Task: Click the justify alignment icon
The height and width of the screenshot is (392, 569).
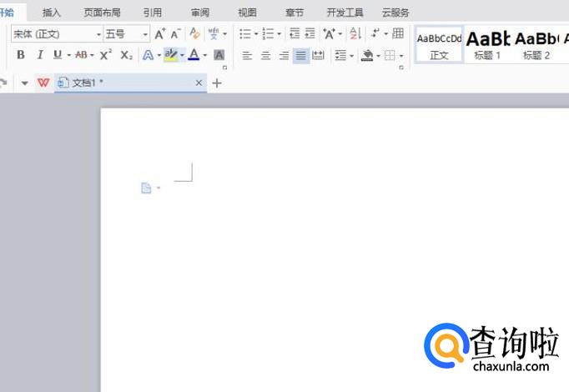Action: (300, 56)
